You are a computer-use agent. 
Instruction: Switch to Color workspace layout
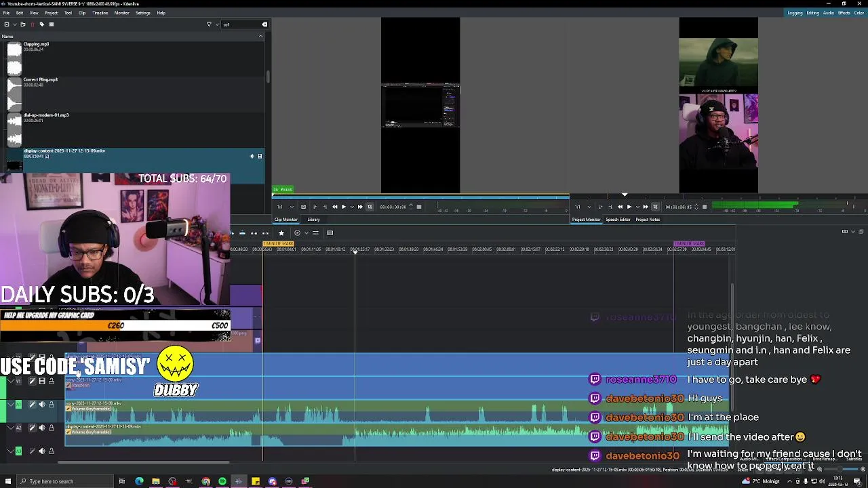tap(859, 13)
